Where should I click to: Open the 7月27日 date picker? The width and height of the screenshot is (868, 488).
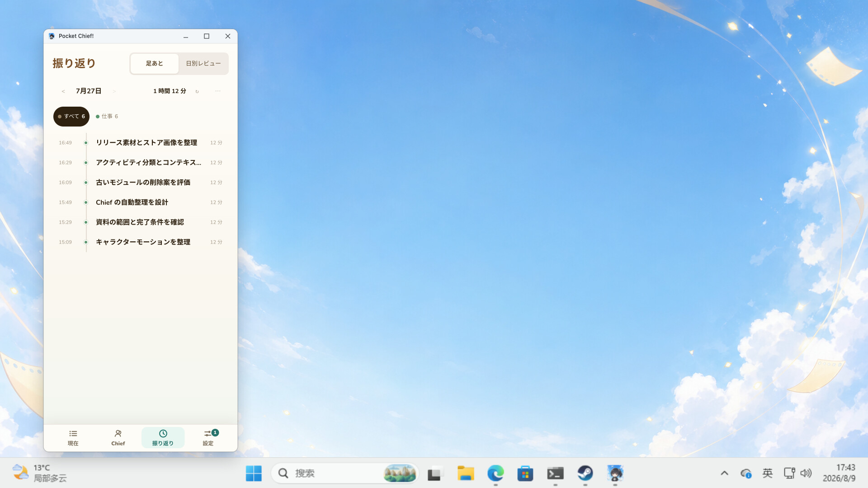pyautogui.click(x=89, y=91)
